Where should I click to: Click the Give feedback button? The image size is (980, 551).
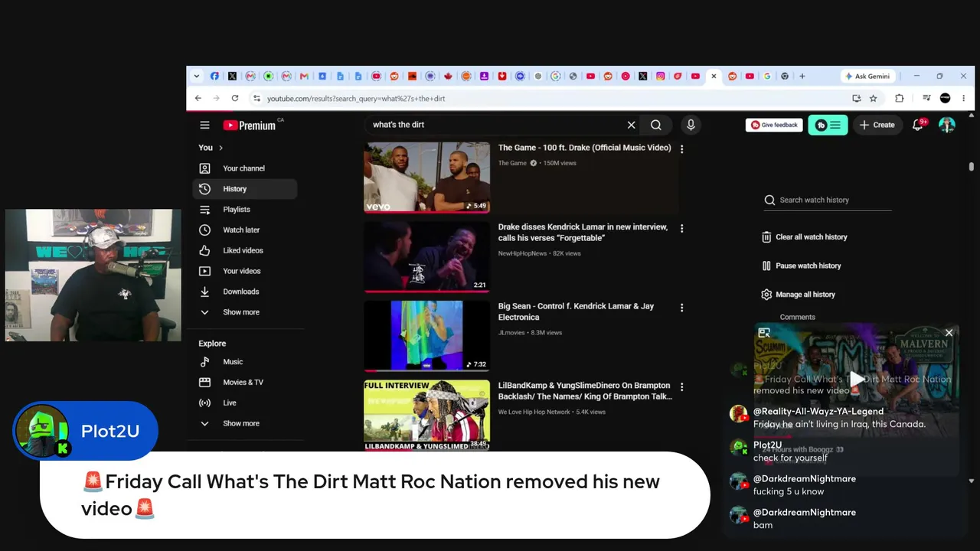click(x=774, y=125)
